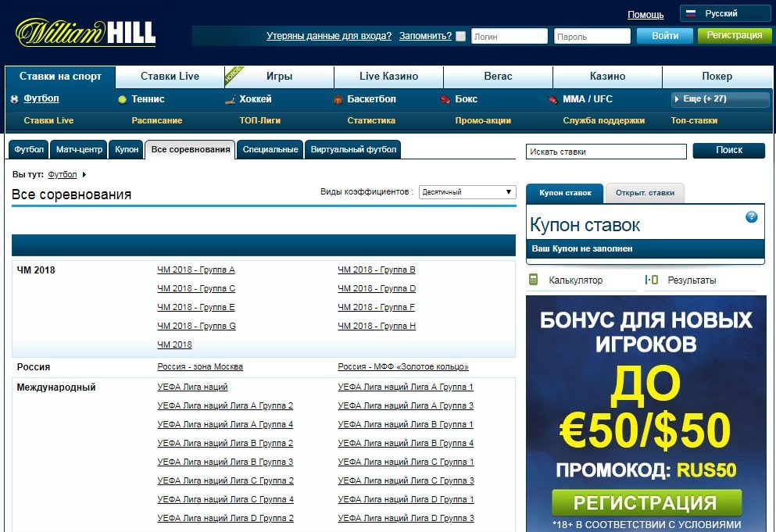Open the bet slip help question icon

coord(751,216)
